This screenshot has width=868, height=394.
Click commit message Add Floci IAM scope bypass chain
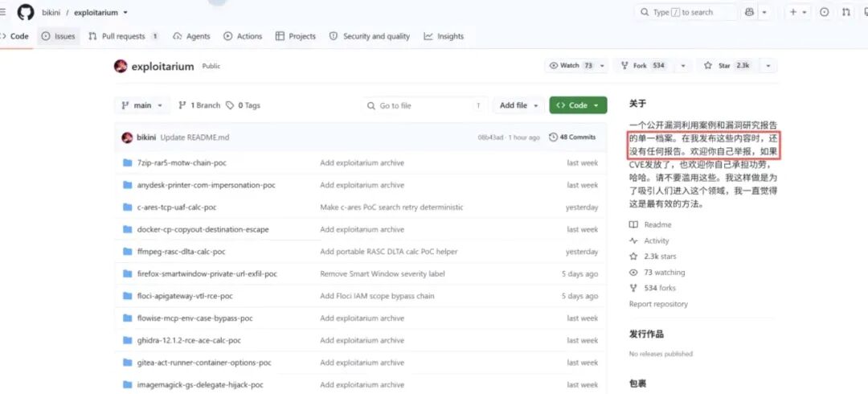tap(377, 296)
